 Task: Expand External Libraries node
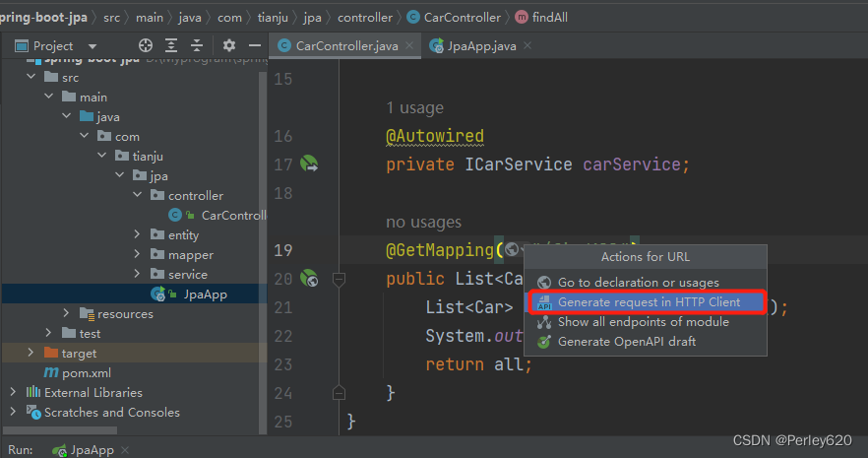pyautogui.click(x=14, y=392)
